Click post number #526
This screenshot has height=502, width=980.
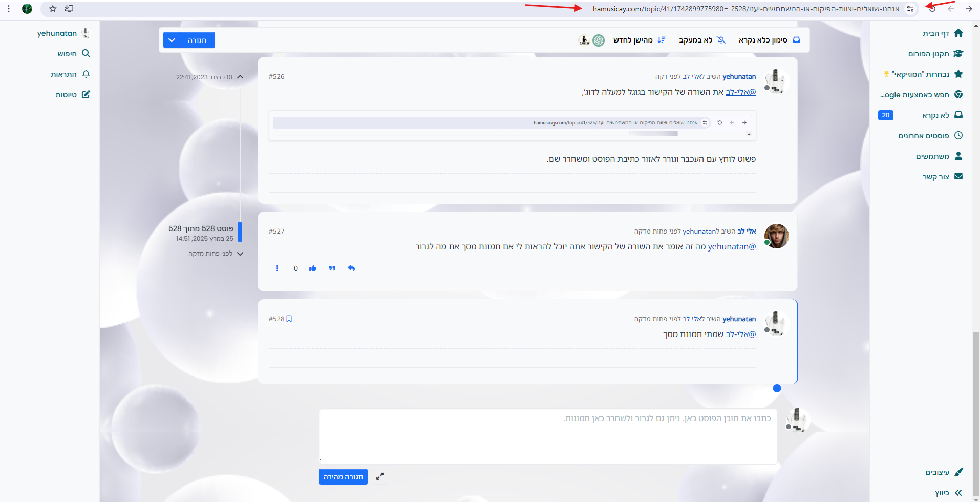(276, 77)
